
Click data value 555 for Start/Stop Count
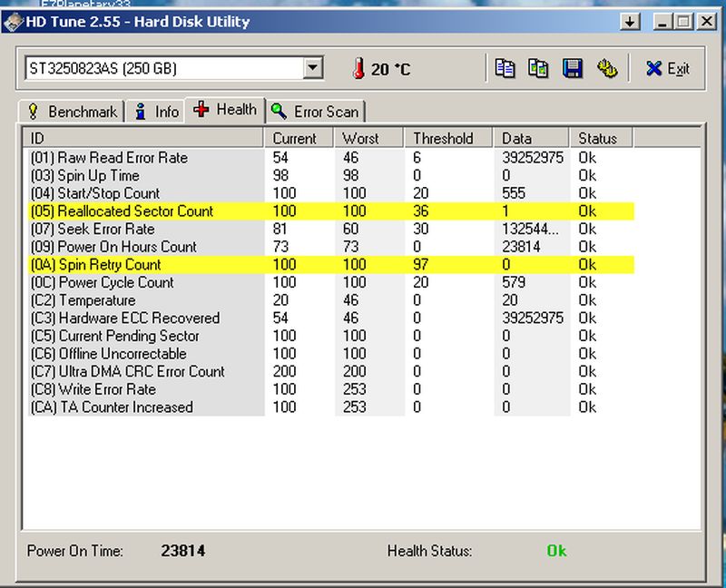514,193
